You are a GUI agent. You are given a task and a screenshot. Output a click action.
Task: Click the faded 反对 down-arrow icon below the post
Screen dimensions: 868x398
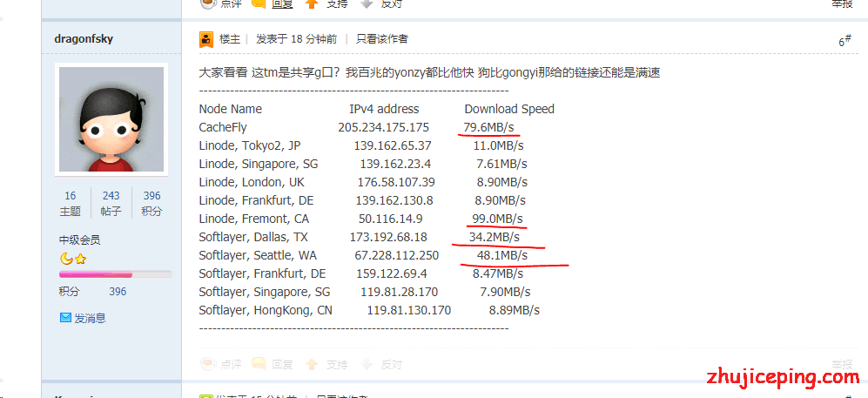[367, 364]
